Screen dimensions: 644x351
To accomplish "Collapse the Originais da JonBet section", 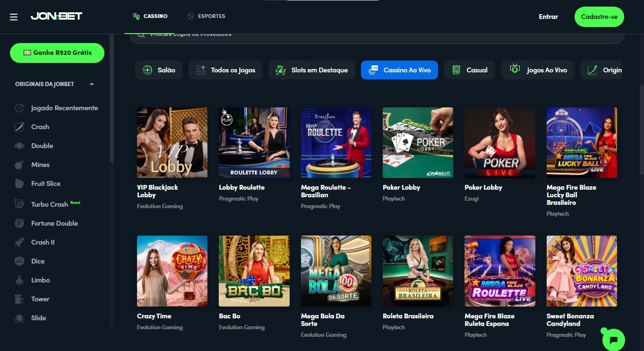I will 92,84.
